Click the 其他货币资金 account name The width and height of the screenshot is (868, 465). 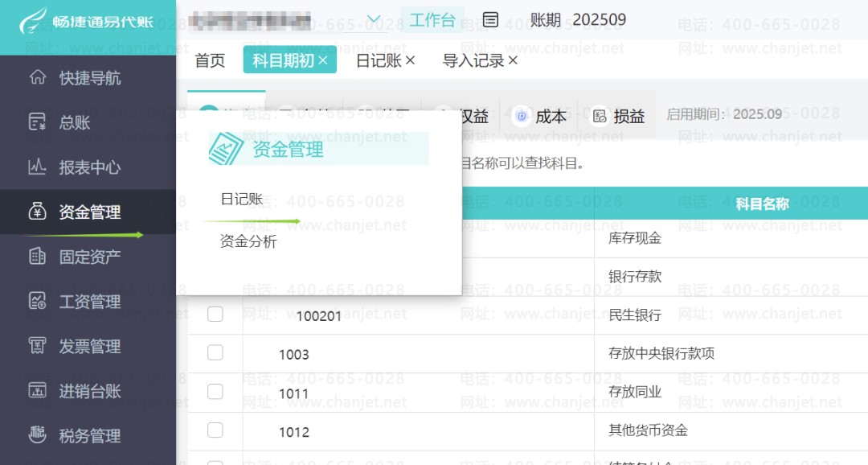click(x=648, y=430)
